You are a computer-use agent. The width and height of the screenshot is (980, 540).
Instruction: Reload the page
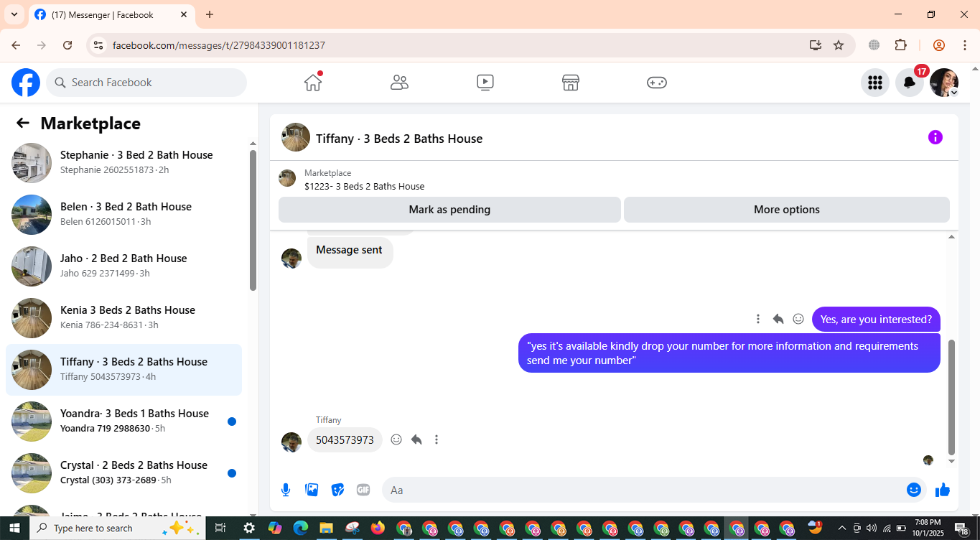click(x=67, y=45)
